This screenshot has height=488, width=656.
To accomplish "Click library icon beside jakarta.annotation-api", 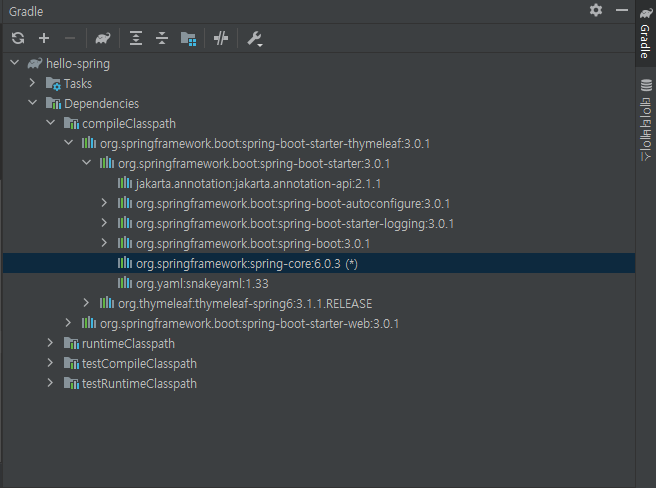I will 125,183.
